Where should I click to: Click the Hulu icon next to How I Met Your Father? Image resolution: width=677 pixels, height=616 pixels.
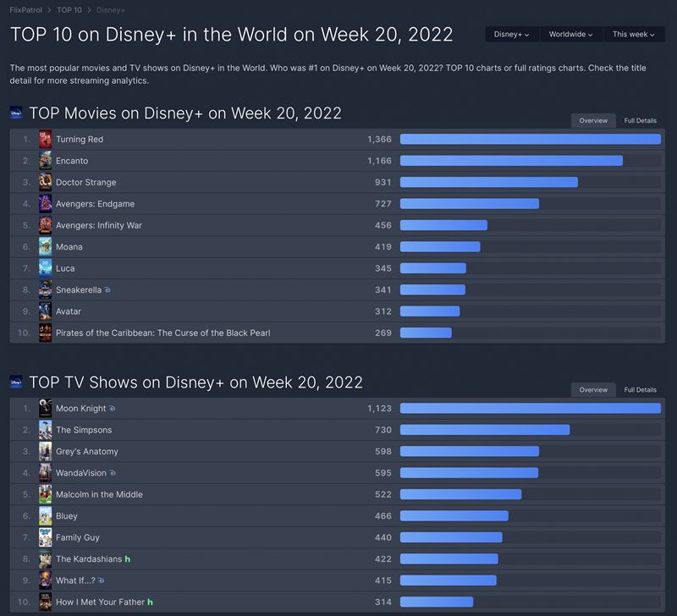[x=151, y=602]
